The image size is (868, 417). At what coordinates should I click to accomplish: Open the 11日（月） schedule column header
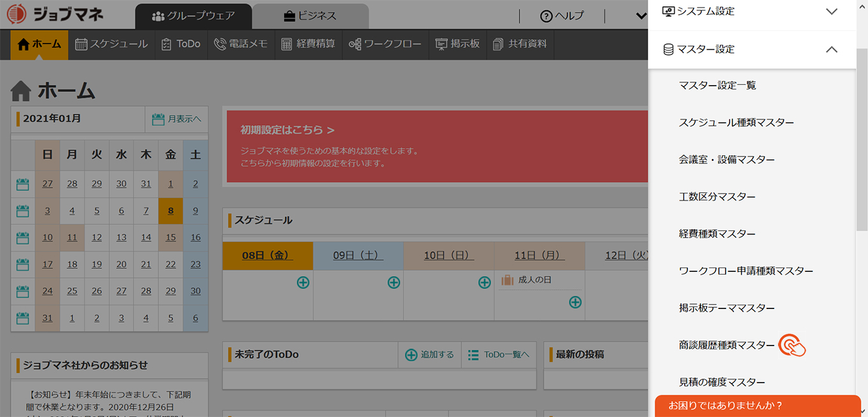[539, 255]
